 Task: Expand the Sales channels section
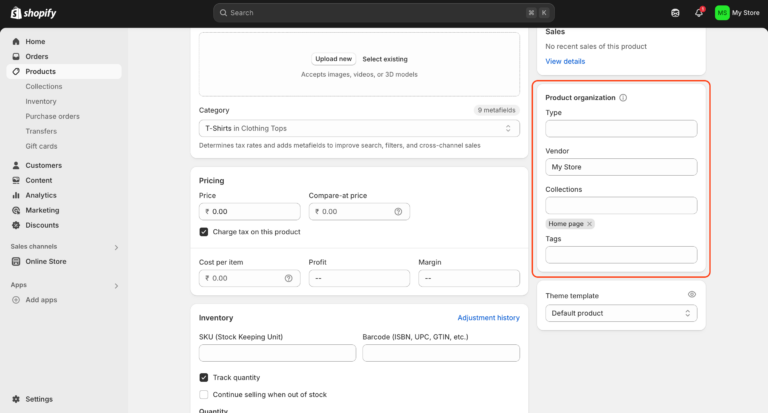[116, 247]
